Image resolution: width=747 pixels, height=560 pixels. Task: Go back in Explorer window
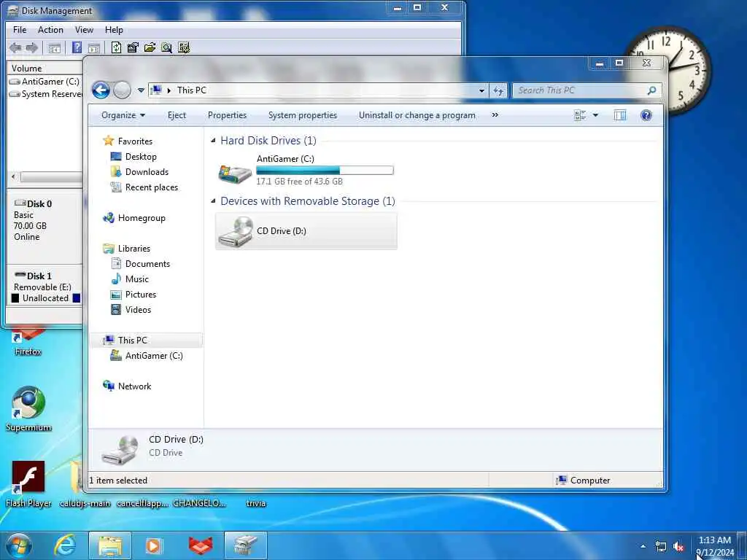(101, 90)
